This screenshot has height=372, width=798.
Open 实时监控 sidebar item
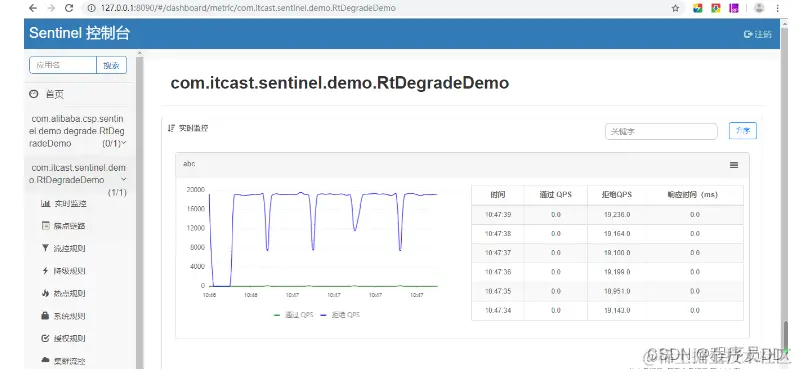70,204
